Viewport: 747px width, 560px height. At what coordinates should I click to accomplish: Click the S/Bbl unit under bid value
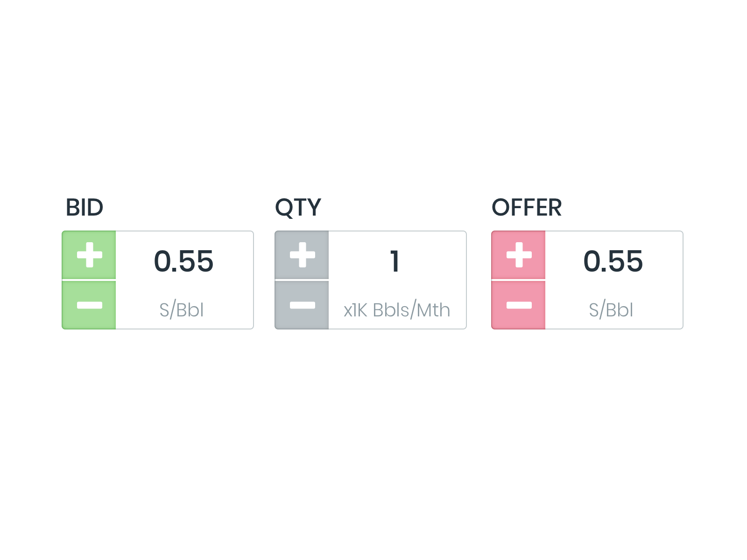tap(182, 310)
